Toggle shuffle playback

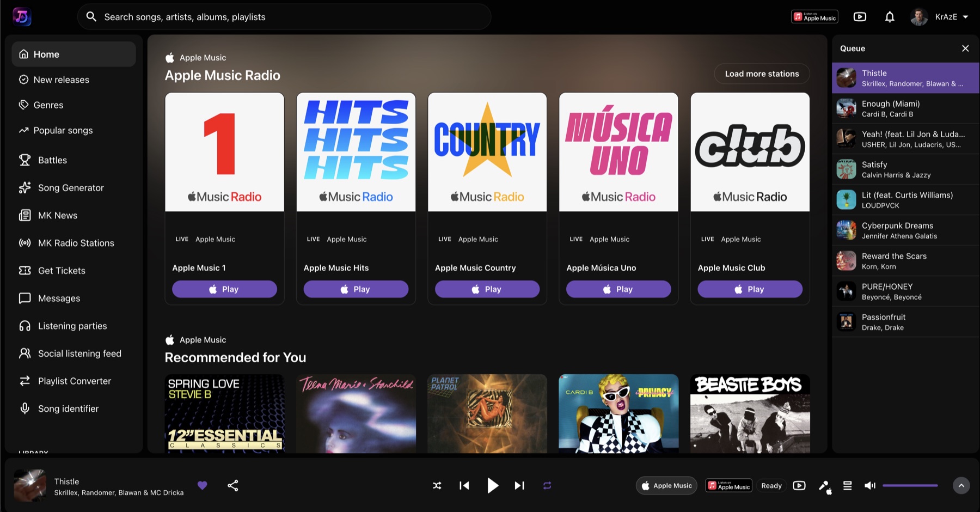point(437,485)
